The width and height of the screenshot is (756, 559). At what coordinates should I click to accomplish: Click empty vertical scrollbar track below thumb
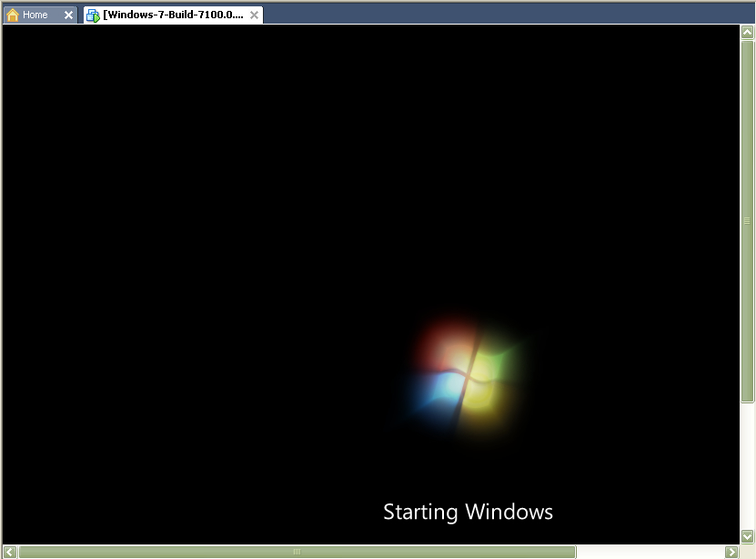coord(747,464)
